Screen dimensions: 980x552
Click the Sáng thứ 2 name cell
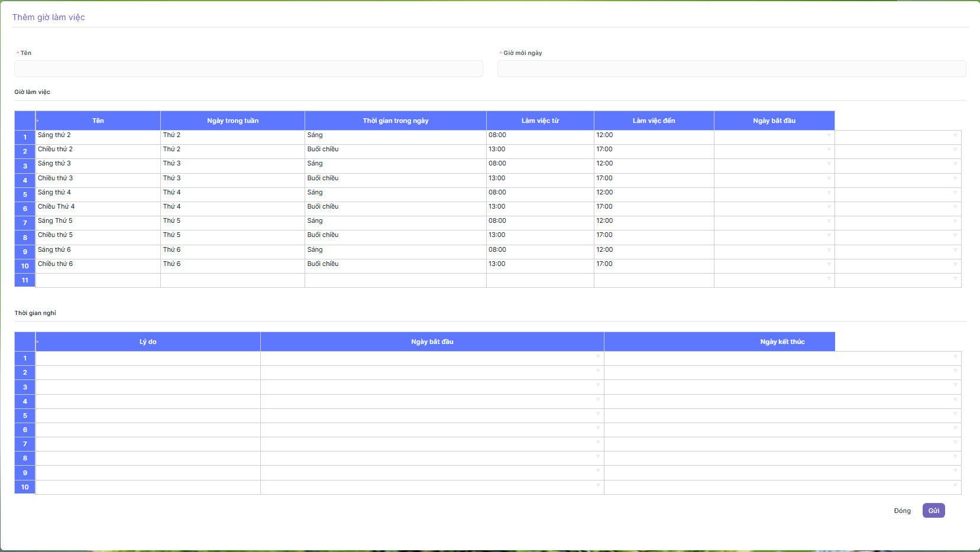point(98,136)
